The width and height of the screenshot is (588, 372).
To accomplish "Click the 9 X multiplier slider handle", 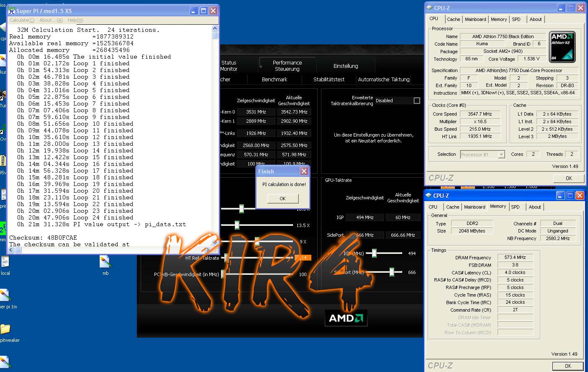I will click(x=257, y=241).
